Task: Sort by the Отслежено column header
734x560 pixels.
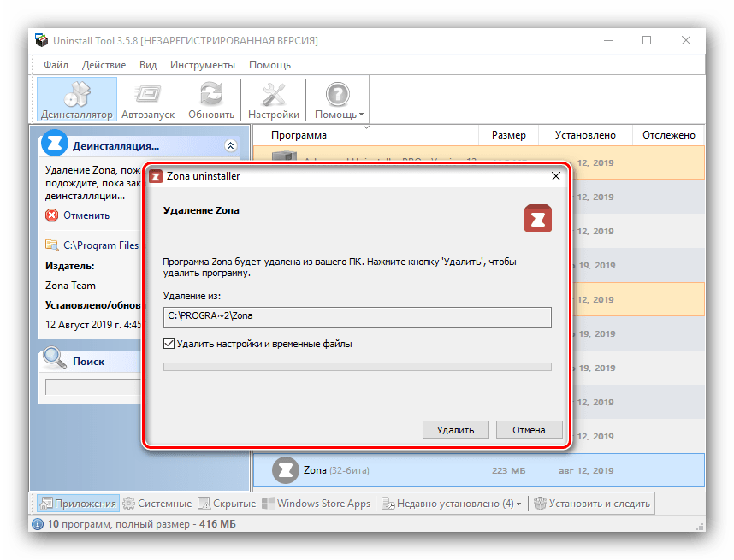Action: tap(668, 135)
